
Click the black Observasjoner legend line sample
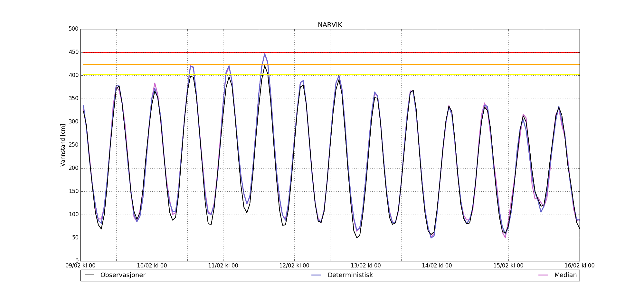[89, 275]
